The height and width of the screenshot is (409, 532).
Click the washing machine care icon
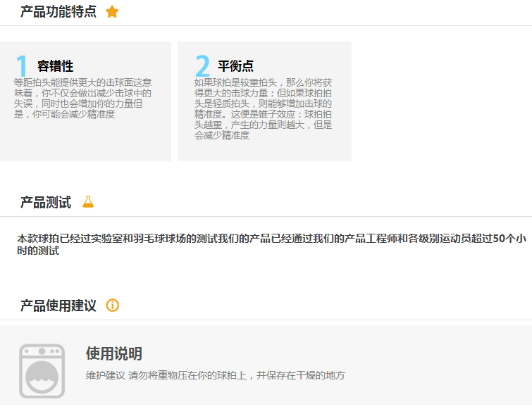click(42, 371)
